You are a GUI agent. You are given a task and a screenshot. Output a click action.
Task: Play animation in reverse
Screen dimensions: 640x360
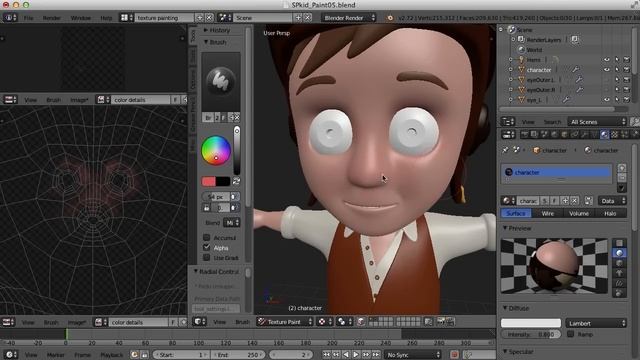pyautogui.click(x=346, y=355)
